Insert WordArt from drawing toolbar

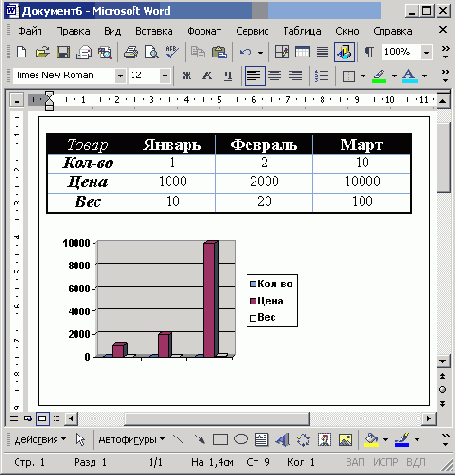[283, 440]
